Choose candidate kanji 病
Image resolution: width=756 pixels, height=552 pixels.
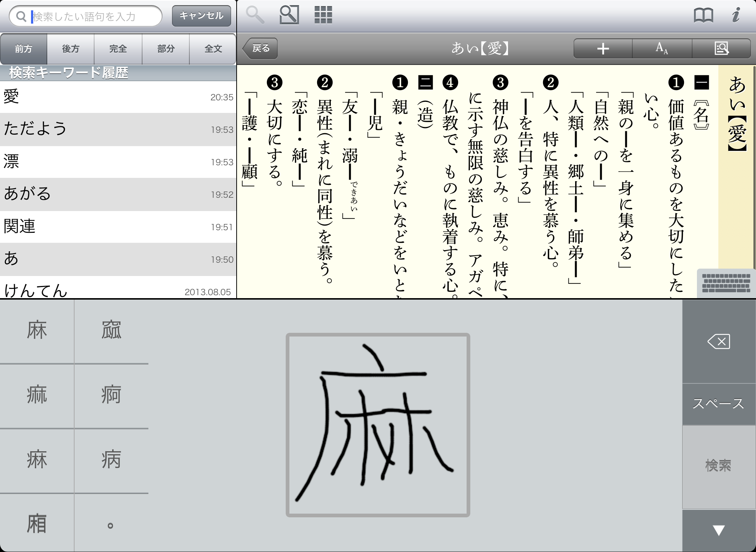tap(111, 460)
